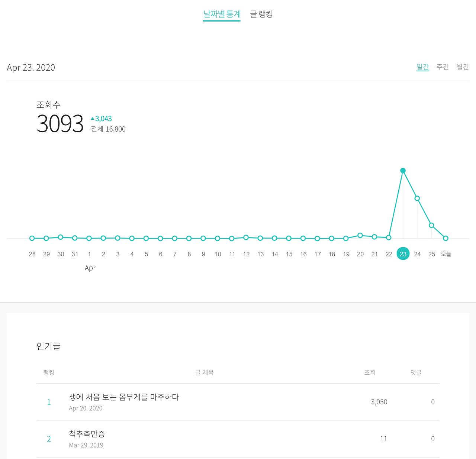Click the 조회 column header

370,372
